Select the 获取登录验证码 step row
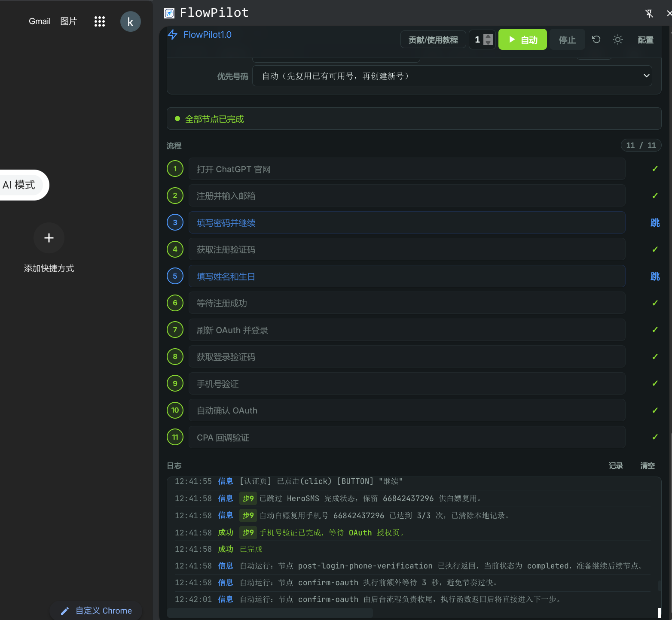Viewport: 672px width, 620px height. [407, 356]
